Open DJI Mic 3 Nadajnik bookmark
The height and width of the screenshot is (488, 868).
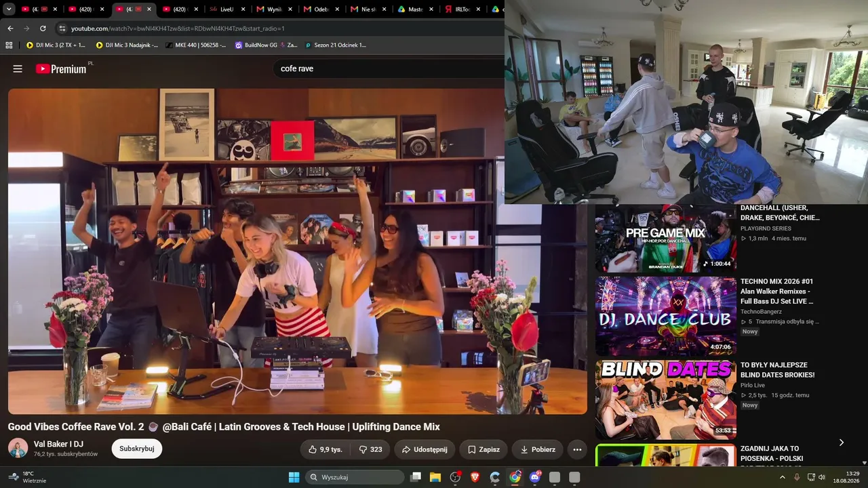tap(127, 45)
